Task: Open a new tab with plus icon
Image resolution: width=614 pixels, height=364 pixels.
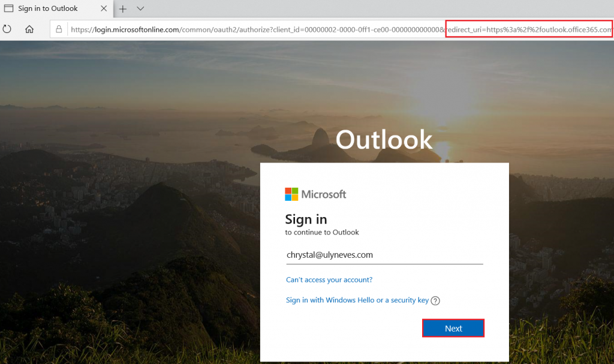Action: 122,8
